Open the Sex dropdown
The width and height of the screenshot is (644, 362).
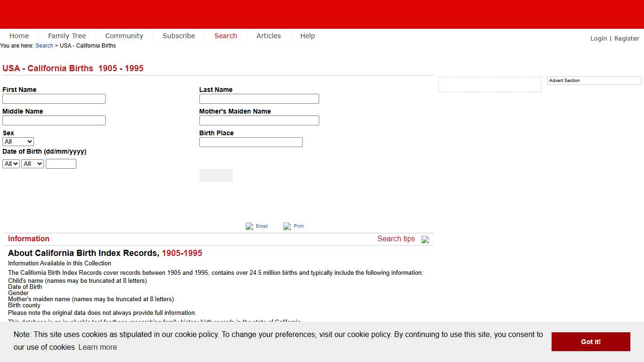(x=17, y=141)
